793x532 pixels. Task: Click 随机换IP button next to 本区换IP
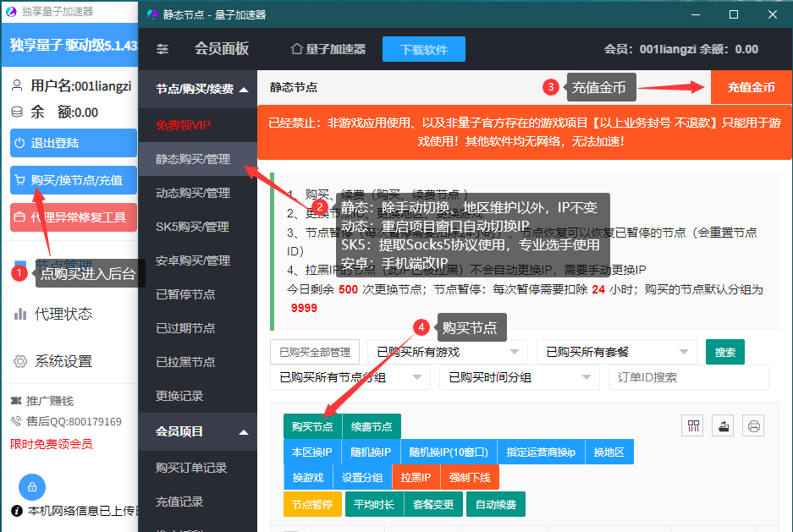click(x=371, y=452)
